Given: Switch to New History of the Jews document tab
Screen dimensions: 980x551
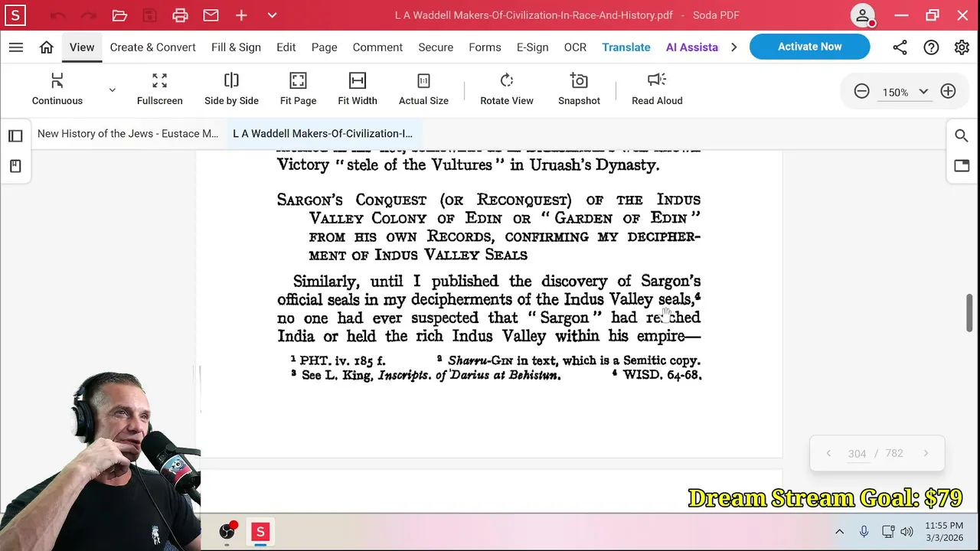Looking at the screenshot, I should (128, 134).
